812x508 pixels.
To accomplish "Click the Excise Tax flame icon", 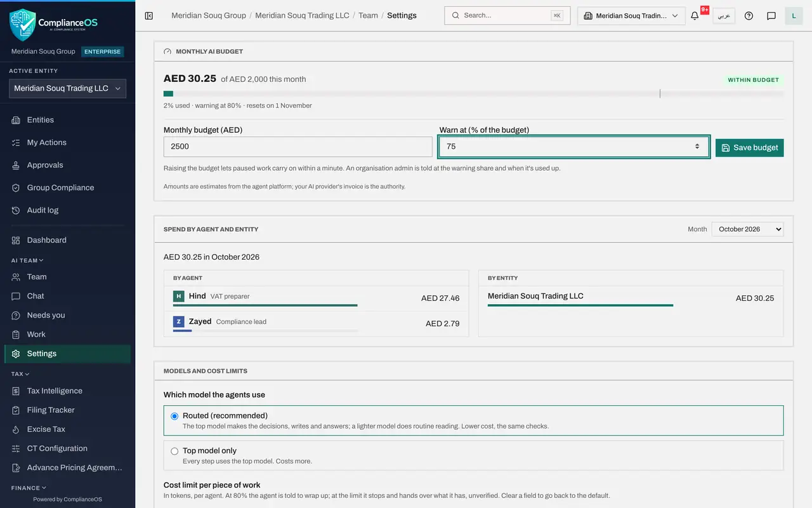I will [16, 429].
